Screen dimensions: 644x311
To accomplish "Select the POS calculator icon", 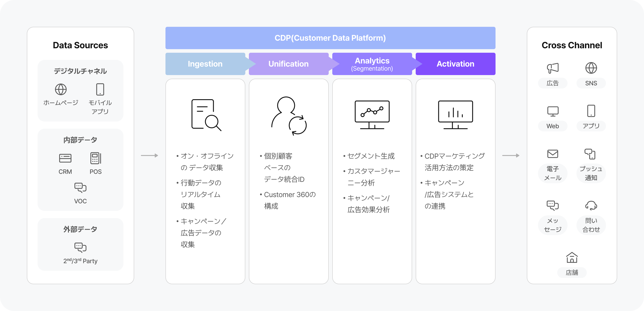I will pos(95,158).
